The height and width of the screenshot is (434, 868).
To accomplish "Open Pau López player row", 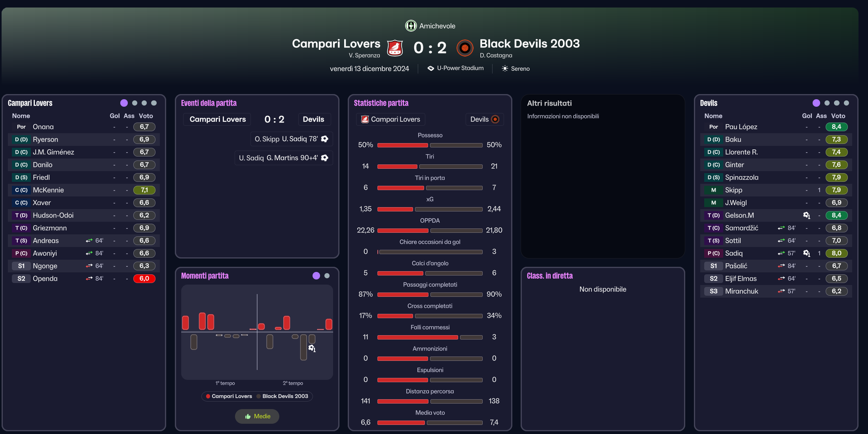I will point(776,127).
